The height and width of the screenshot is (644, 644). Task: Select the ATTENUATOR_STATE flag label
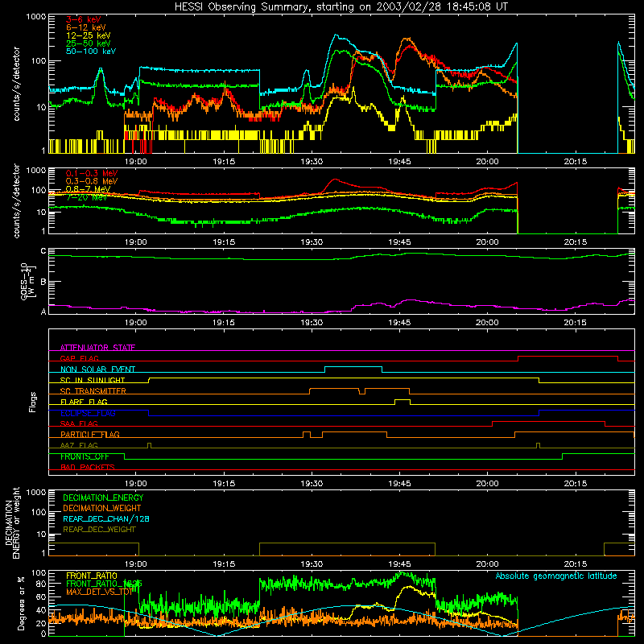pyautogui.click(x=97, y=348)
